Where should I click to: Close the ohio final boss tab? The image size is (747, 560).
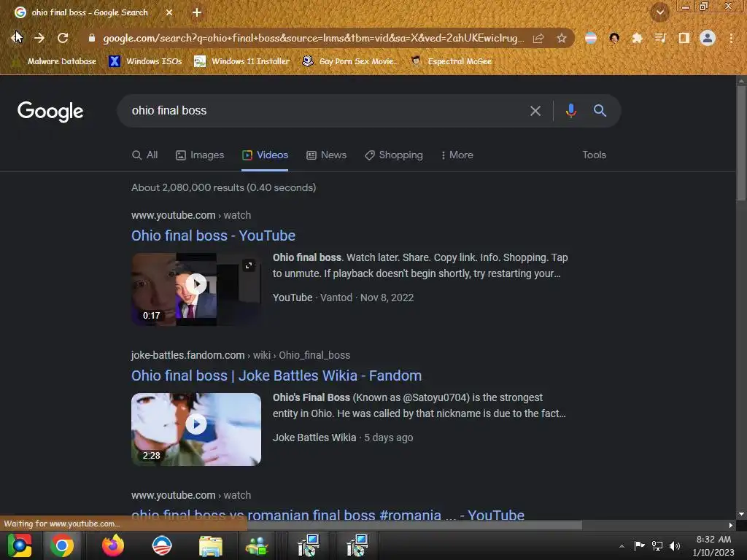point(169,12)
